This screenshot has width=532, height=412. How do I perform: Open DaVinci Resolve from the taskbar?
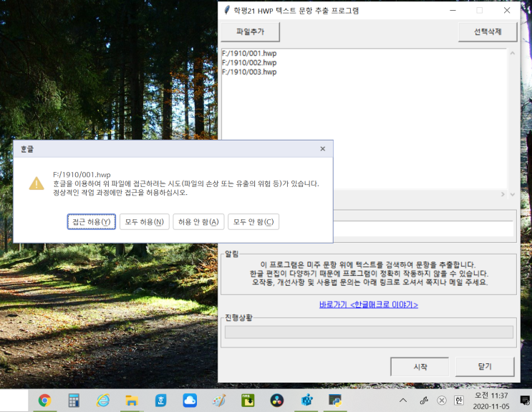tap(277, 401)
